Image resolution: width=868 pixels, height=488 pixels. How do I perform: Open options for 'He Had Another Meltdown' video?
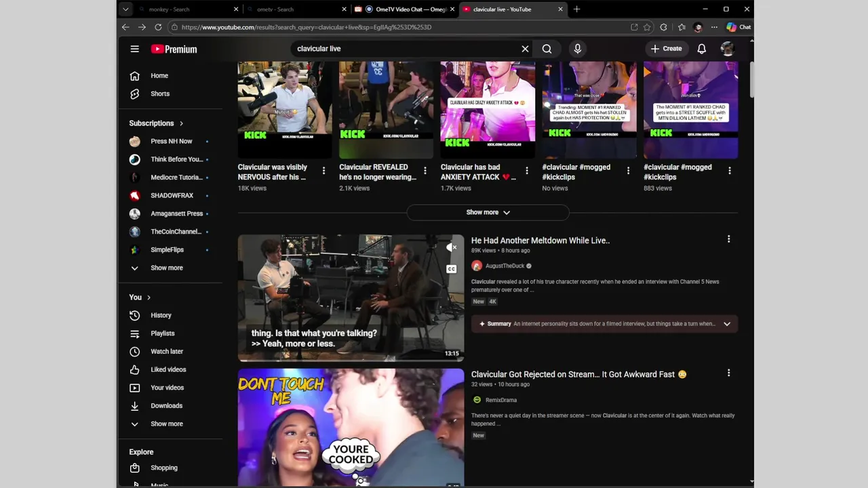729,239
